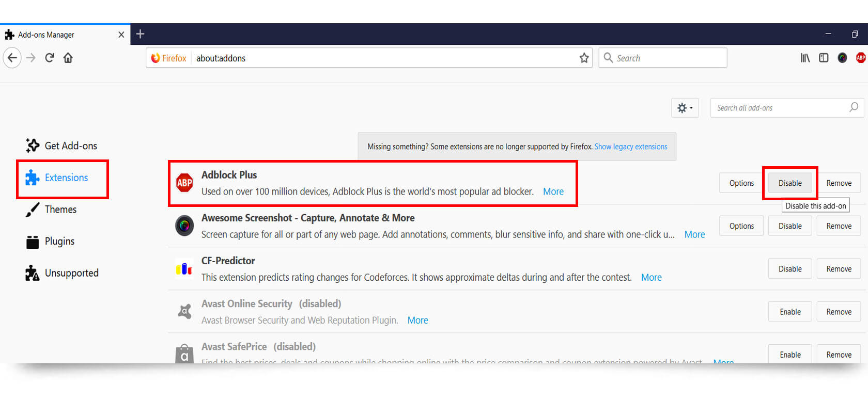868x401 pixels.
Task: Click the Avast Browser Security description text
Action: (x=300, y=320)
